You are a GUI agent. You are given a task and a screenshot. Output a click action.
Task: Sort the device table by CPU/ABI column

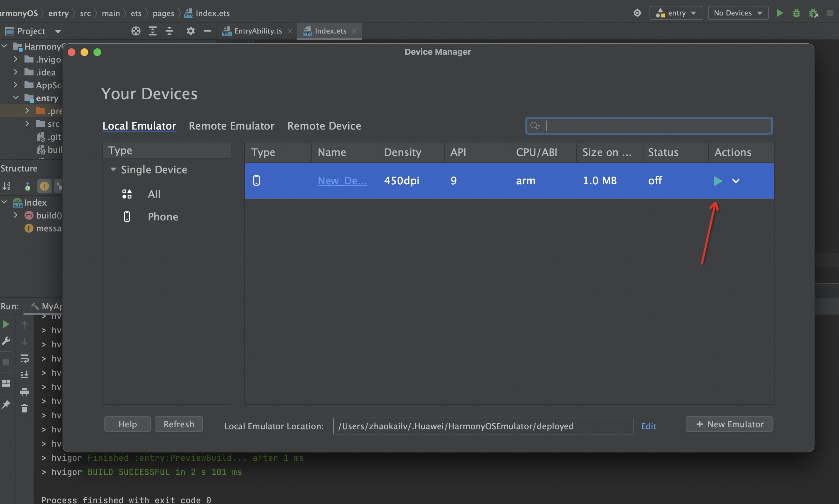tap(543, 152)
